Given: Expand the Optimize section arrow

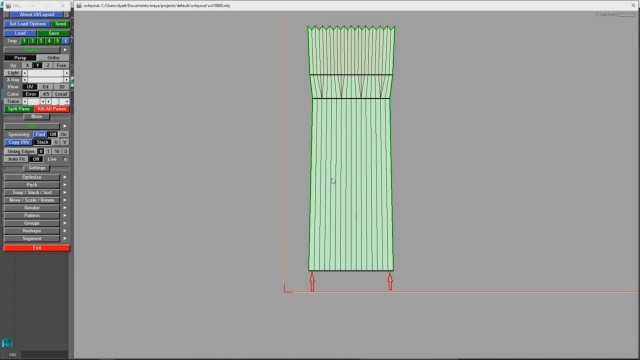Looking at the screenshot, I should point(65,177).
